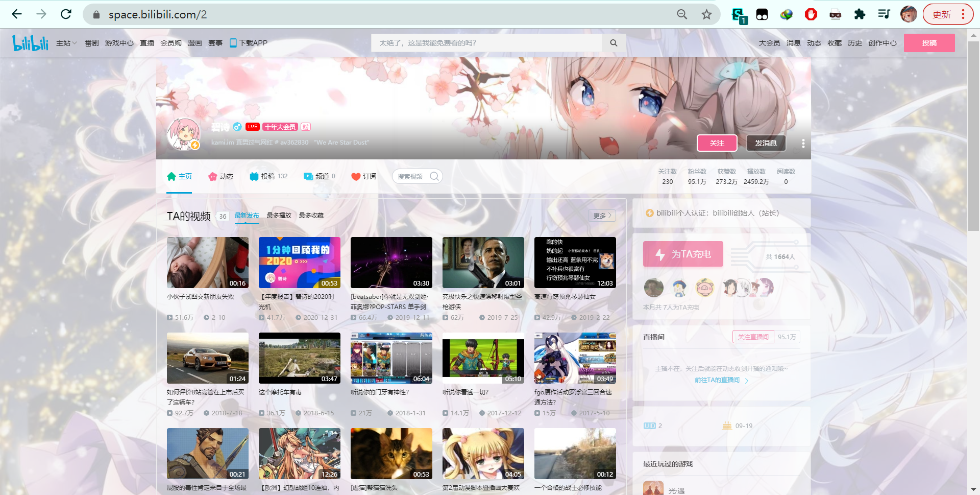Open the 订阅 tab

tap(364, 176)
